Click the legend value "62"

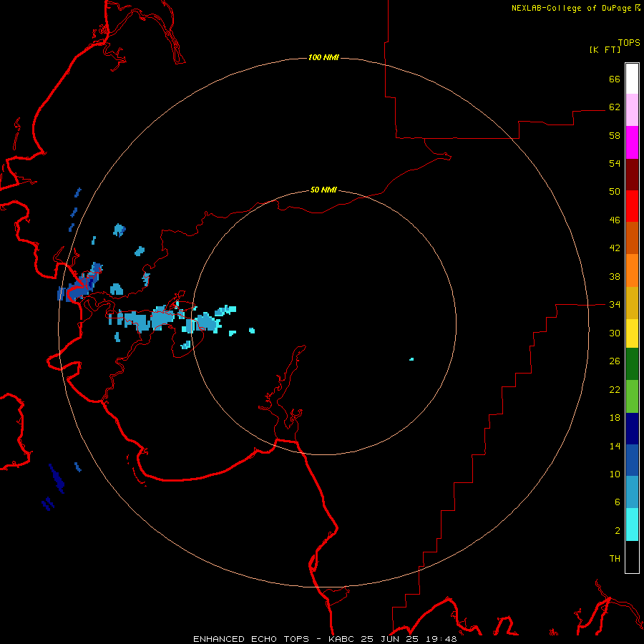tap(615, 107)
